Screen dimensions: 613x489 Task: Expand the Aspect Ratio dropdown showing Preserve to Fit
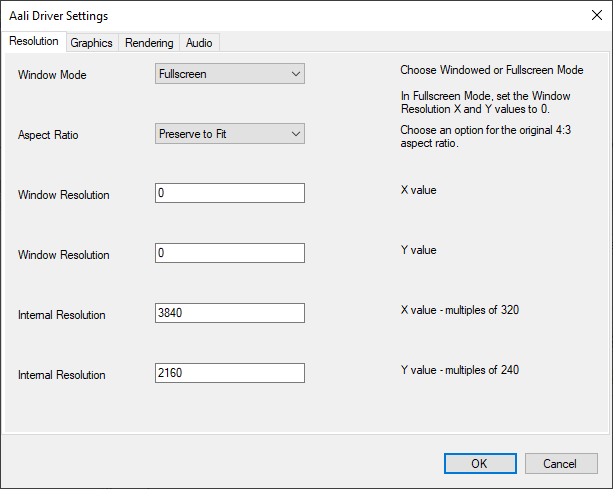click(230, 134)
